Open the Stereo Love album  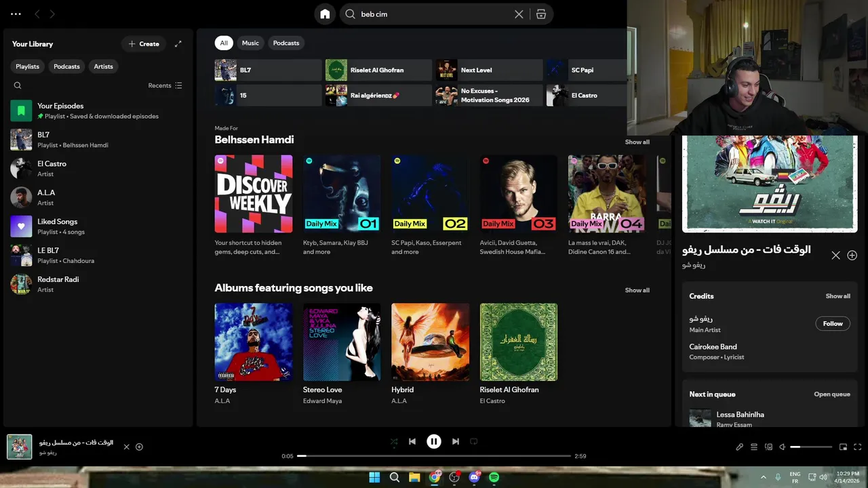342,354
